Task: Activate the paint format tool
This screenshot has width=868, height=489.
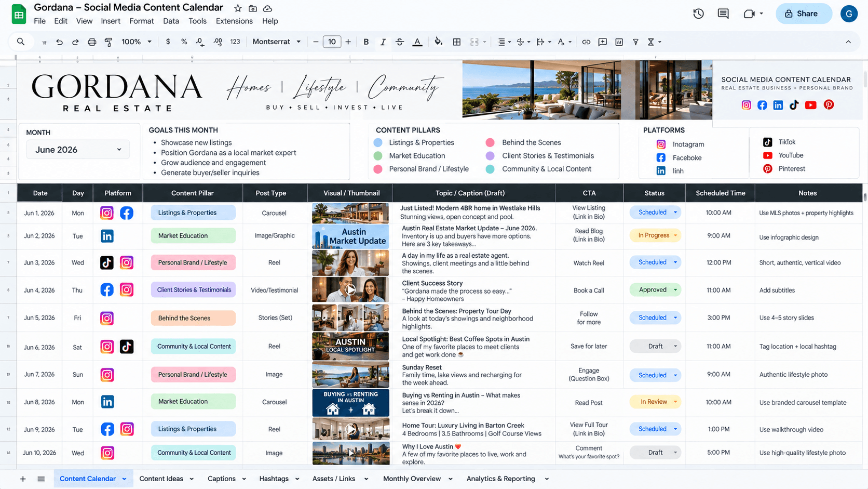Action: (x=108, y=42)
